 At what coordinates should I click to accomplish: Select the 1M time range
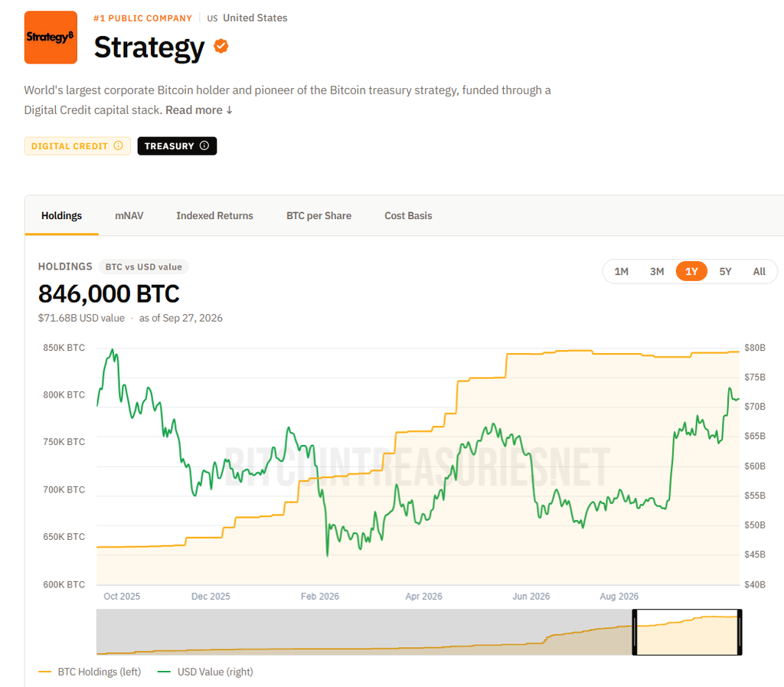coord(622,271)
